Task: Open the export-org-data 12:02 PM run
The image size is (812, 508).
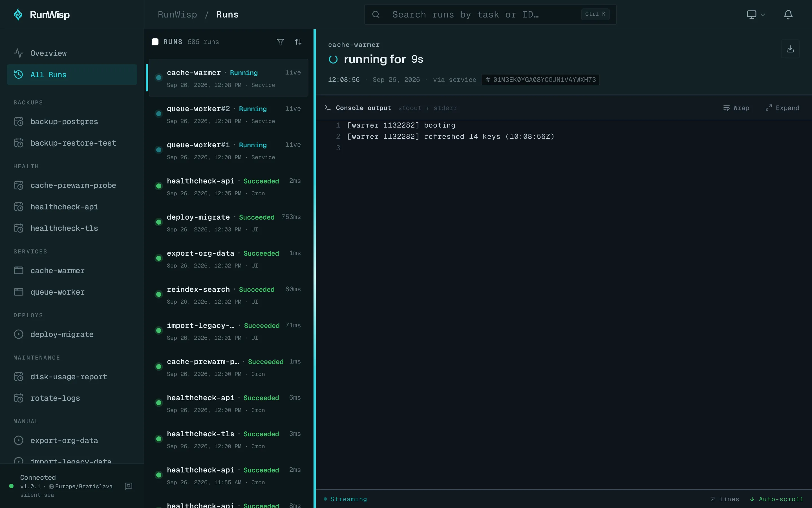Action: pos(228,258)
